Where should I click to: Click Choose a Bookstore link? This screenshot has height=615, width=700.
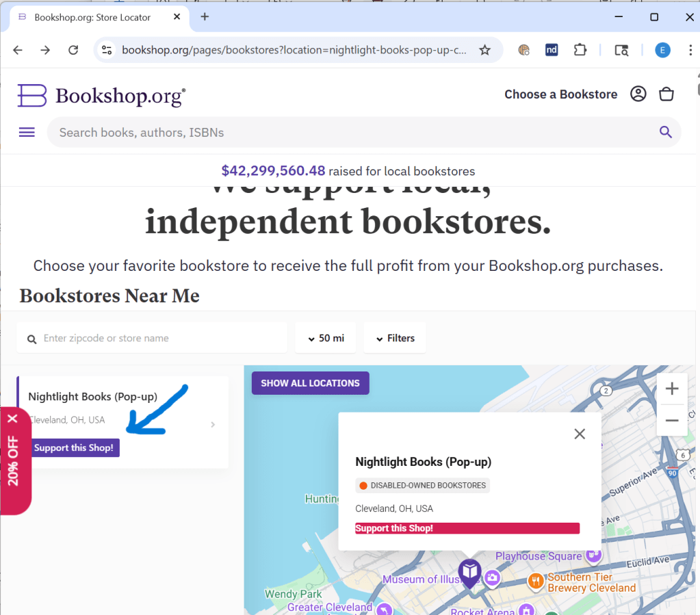coord(560,94)
